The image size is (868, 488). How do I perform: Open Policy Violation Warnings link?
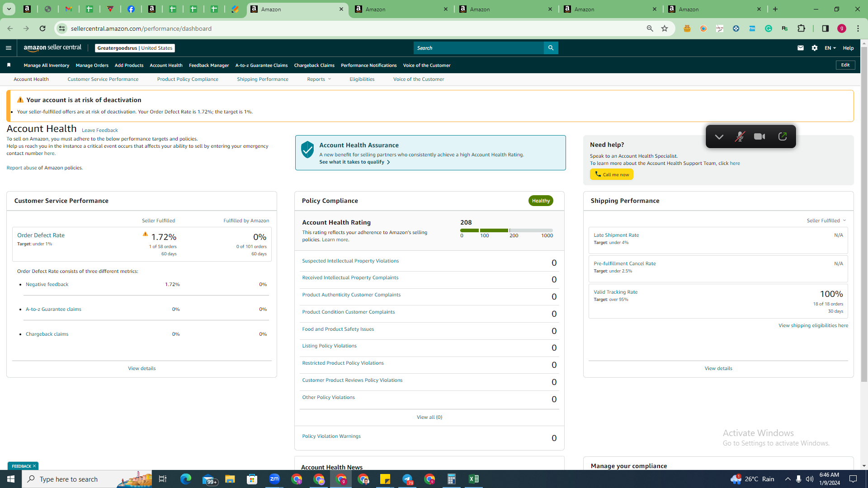coord(331,436)
